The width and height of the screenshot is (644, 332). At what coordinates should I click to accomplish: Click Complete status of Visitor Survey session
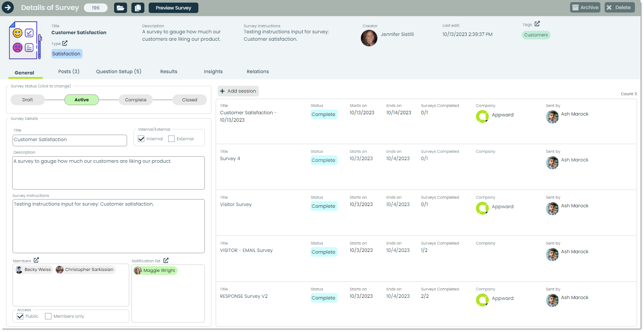[x=324, y=206]
